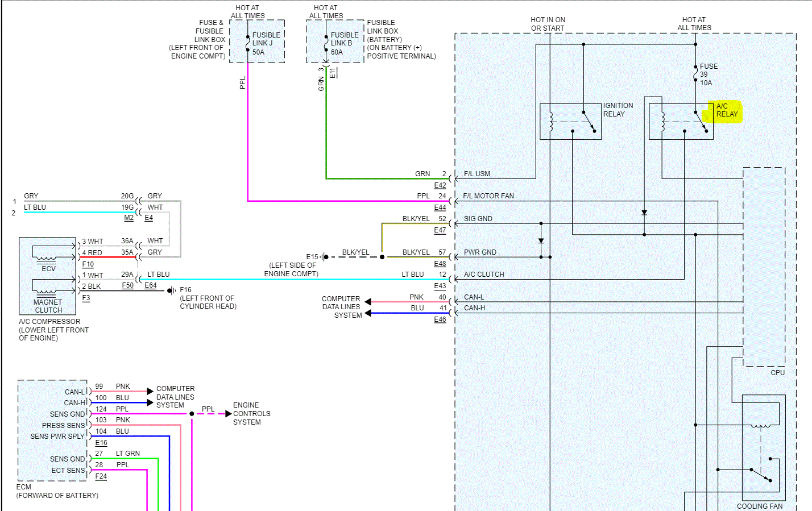This screenshot has height=511, width=812.
Task: Expand the A/C Compressor component box
Action: pyautogui.click(x=47, y=276)
